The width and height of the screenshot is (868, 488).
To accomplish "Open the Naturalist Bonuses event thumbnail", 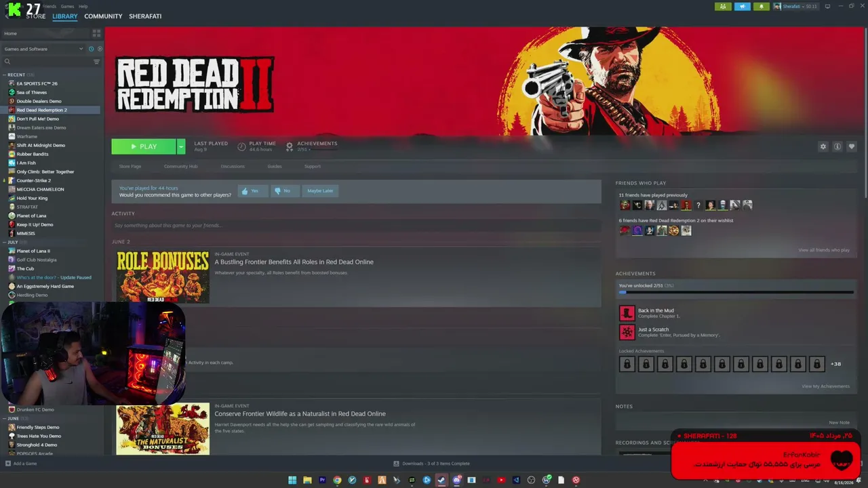I will [163, 429].
